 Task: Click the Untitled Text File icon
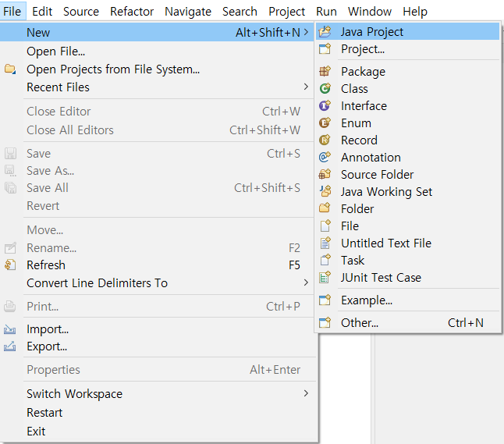click(325, 243)
